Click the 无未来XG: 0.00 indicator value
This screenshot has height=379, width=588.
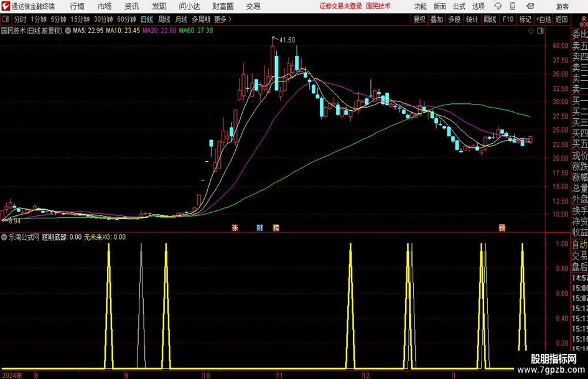point(105,237)
